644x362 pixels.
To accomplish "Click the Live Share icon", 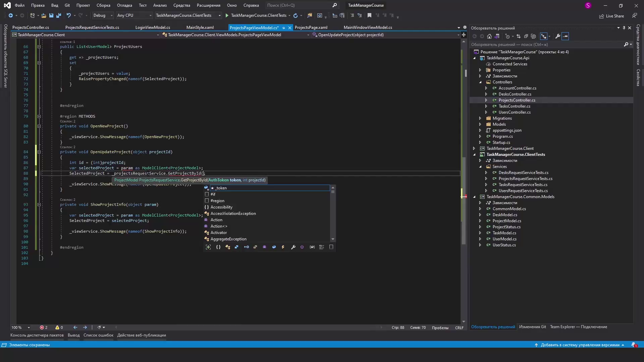I will click(602, 16).
